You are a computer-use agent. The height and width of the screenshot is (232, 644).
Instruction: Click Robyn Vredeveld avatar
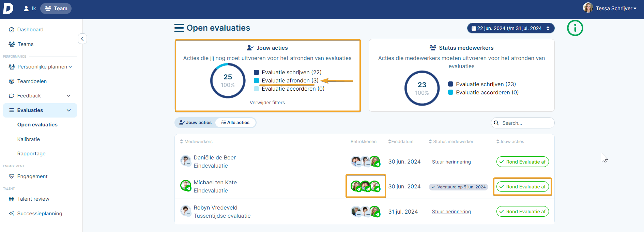[186, 211]
